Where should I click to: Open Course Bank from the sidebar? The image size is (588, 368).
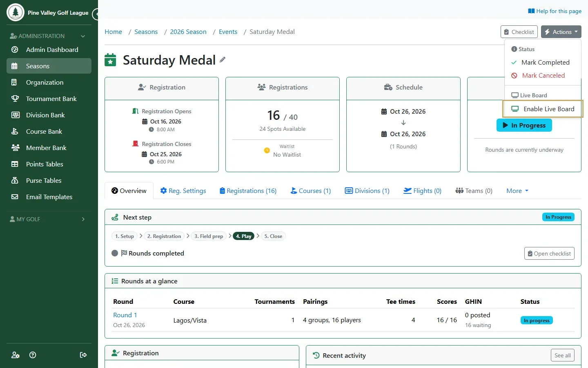coord(49,131)
